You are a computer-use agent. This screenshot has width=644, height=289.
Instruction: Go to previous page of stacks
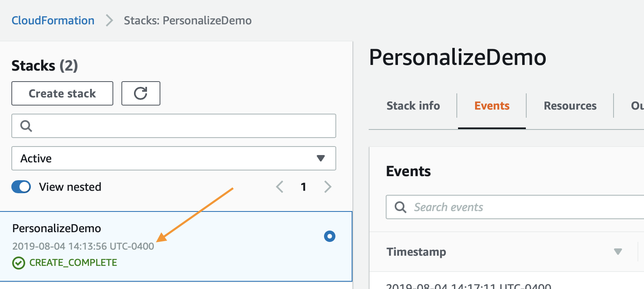[279, 187]
